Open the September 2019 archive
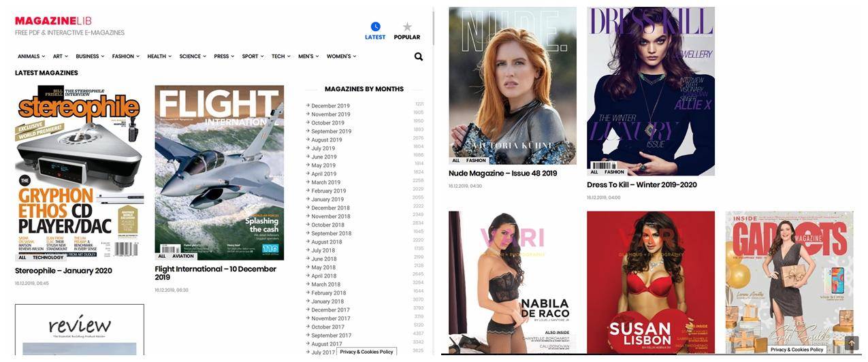 pyautogui.click(x=331, y=131)
